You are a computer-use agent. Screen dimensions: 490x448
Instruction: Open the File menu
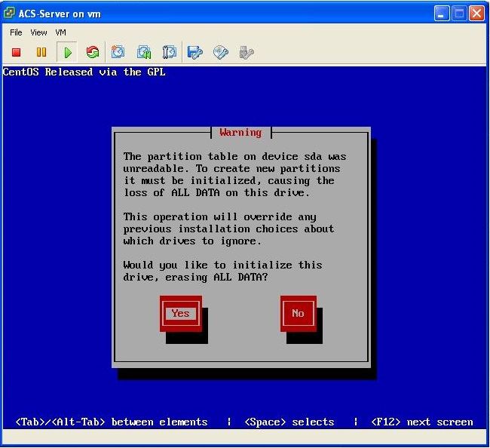(16, 32)
